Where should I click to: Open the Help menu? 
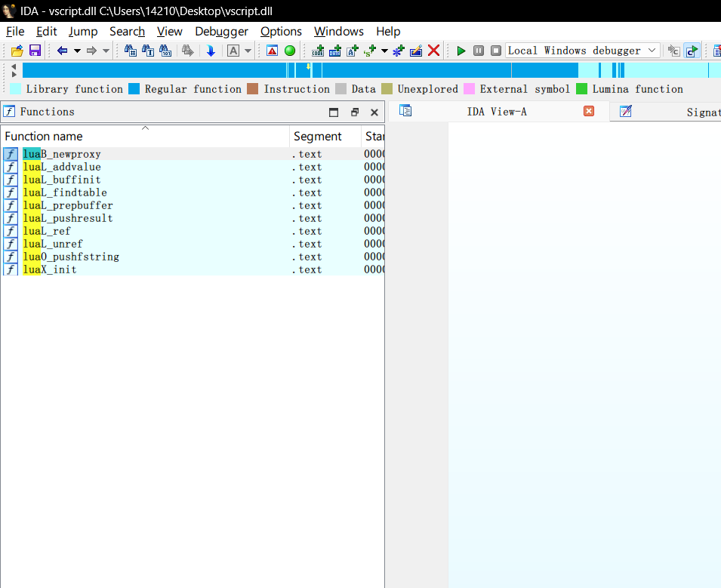[388, 31]
